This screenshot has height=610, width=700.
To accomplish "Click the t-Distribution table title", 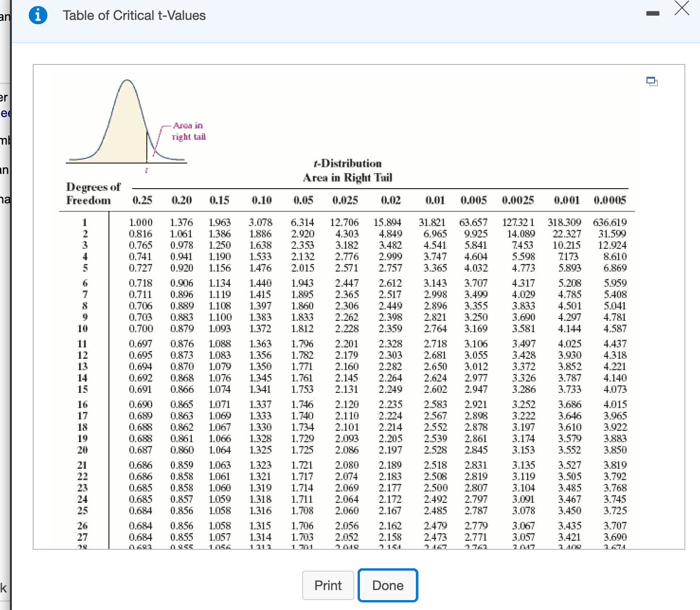I will click(347, 164).
